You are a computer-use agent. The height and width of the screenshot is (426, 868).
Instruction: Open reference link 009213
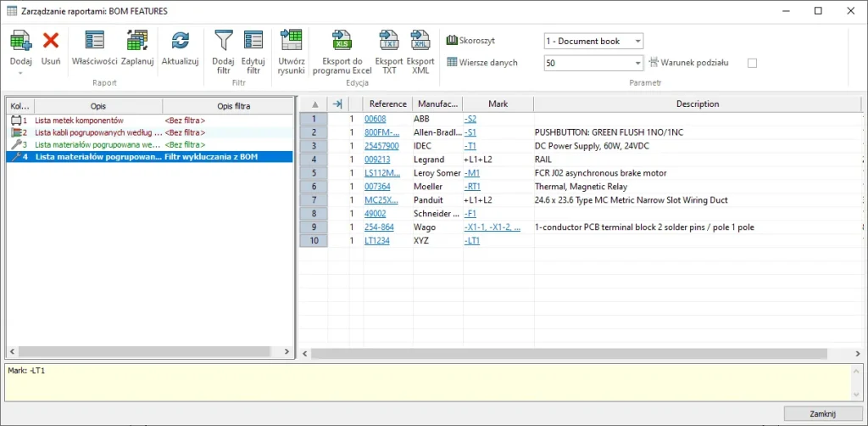pyautogui.click(x=377, y=160)
